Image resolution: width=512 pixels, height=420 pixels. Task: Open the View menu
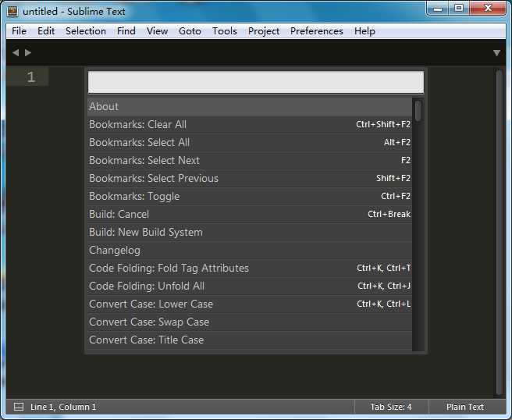click(157, 31)
